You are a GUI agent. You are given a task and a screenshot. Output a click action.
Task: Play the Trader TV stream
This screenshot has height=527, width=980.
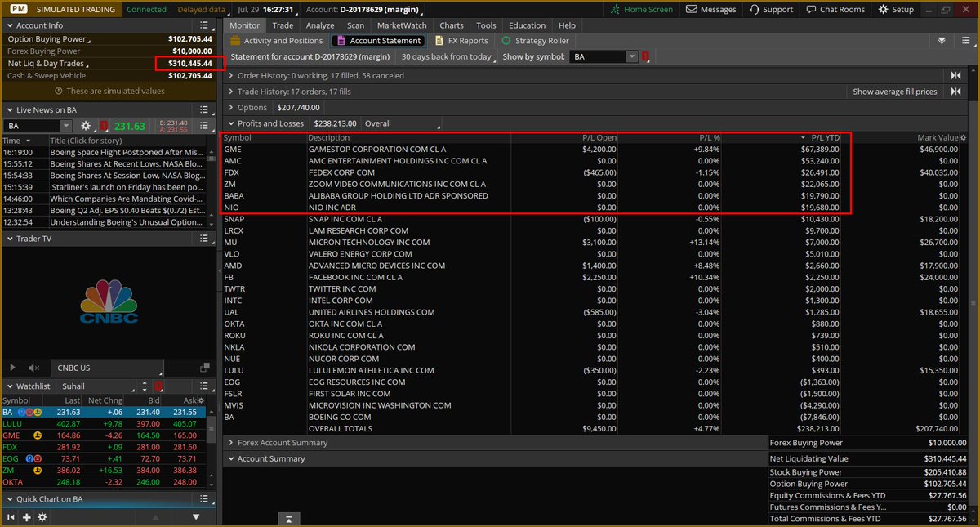[11, 368]
